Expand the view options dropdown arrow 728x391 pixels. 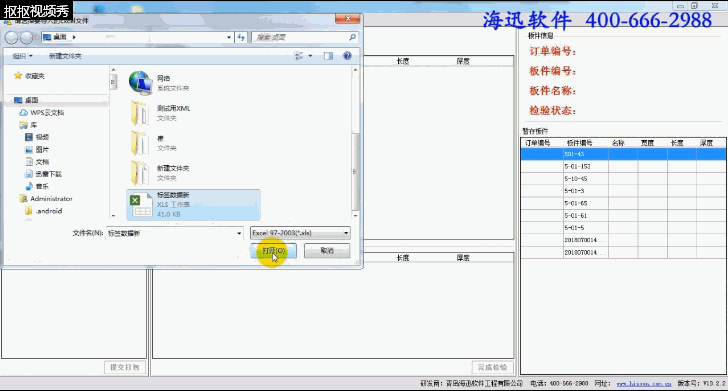coord(310,56)
